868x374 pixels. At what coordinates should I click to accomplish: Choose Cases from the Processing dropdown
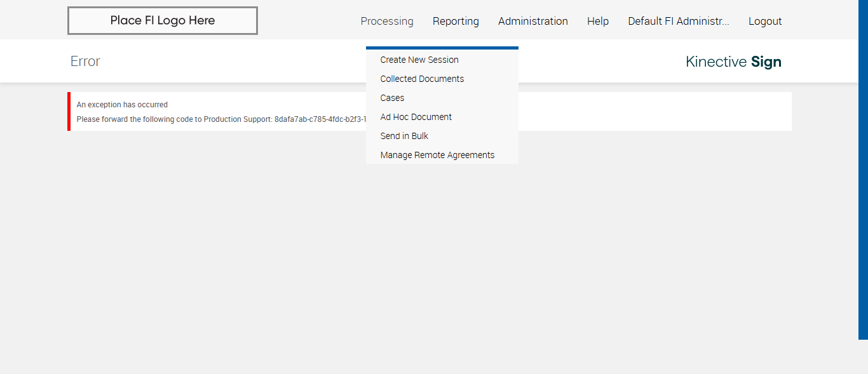(x=392, y=98)
